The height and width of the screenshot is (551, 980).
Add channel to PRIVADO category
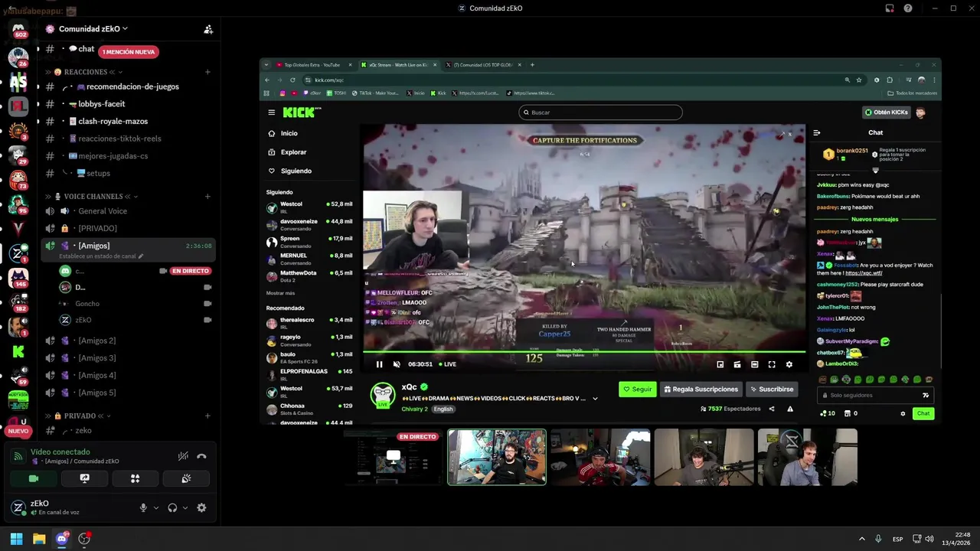[x=207, y=416]
